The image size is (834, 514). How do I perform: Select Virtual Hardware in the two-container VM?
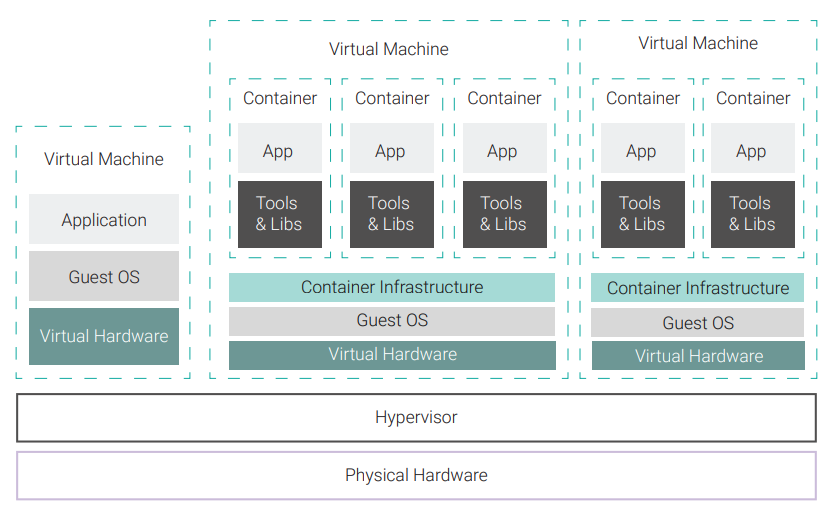pos(698,355)
